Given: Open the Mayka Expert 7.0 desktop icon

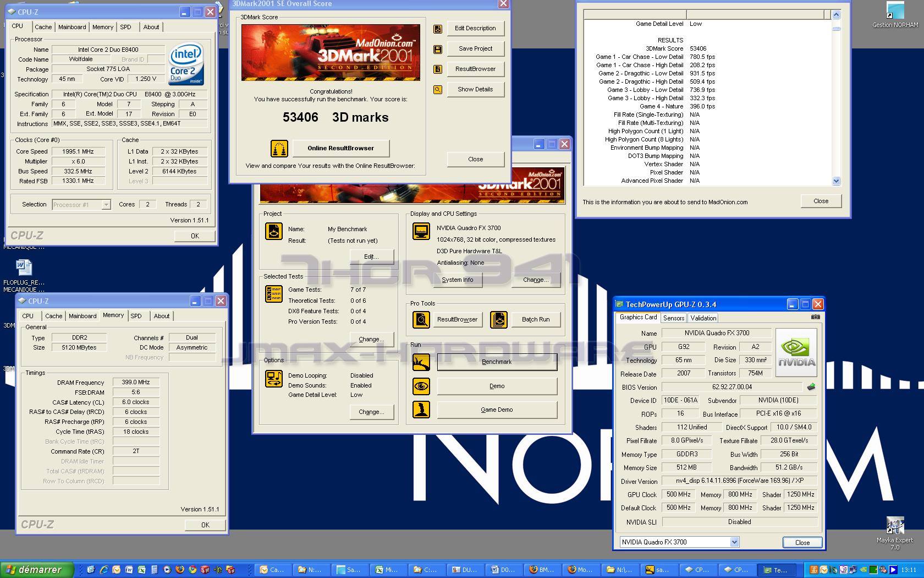Looking at the screenshot, I should (895, 533).
